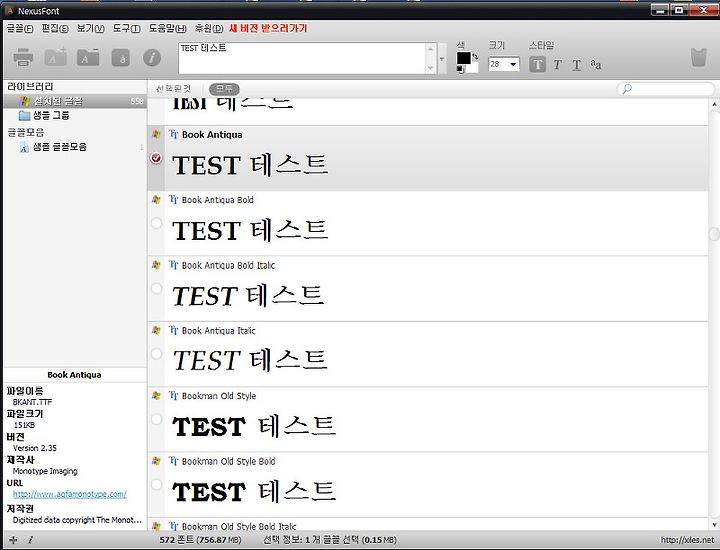Open the sample text history dropdown arrow
This screenshot has height=550, width=720.
click(x=442, y=59)
